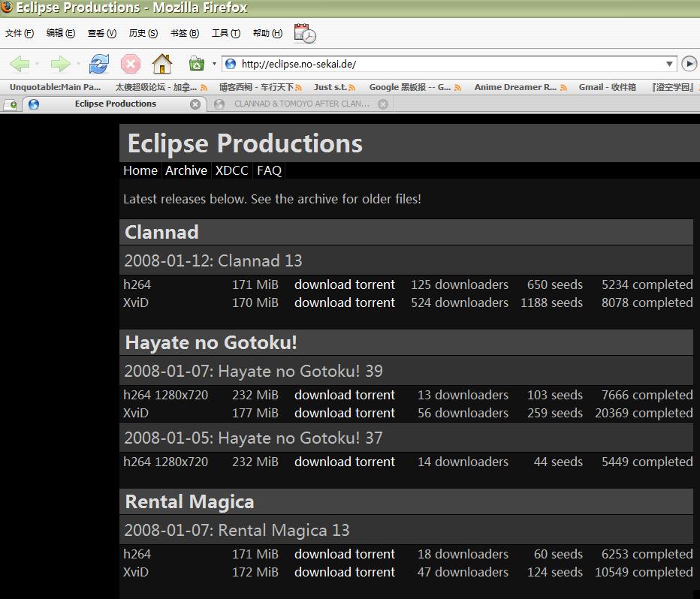Image resolution: width=700 pixels, height=599 pixels.
Task: Click the green recycle bin toolbar icon
Action: point(197,64)
